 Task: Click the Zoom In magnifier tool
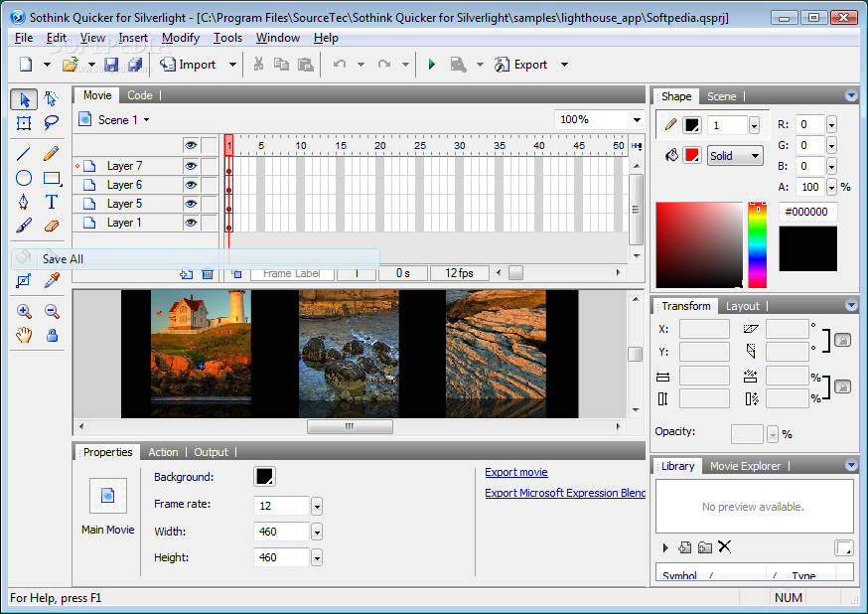coord(24,311)
